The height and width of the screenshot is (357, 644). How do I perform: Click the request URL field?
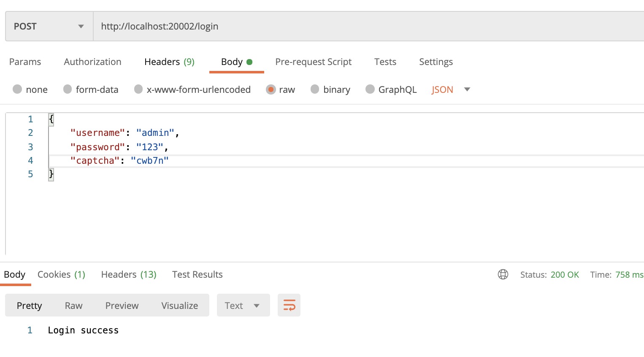click(368, 26)
